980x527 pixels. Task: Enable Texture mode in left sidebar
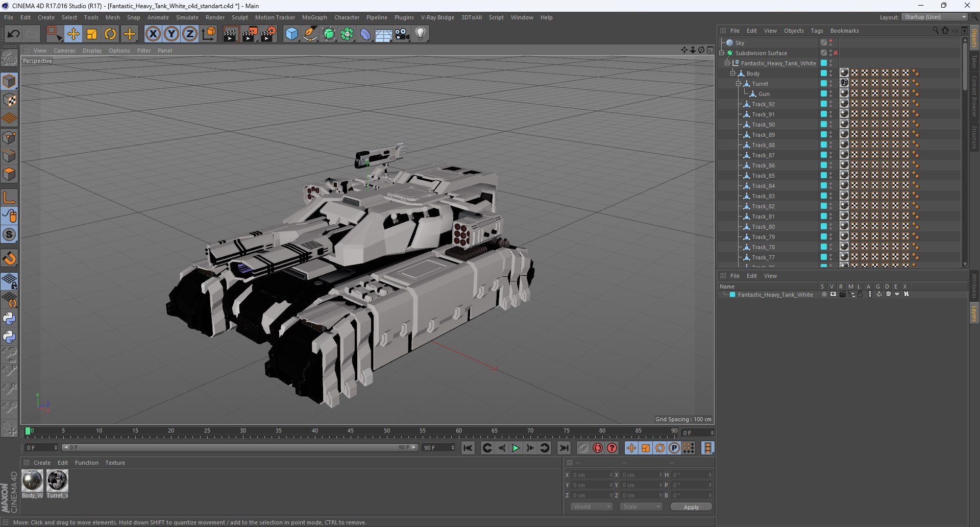[10, 100]
